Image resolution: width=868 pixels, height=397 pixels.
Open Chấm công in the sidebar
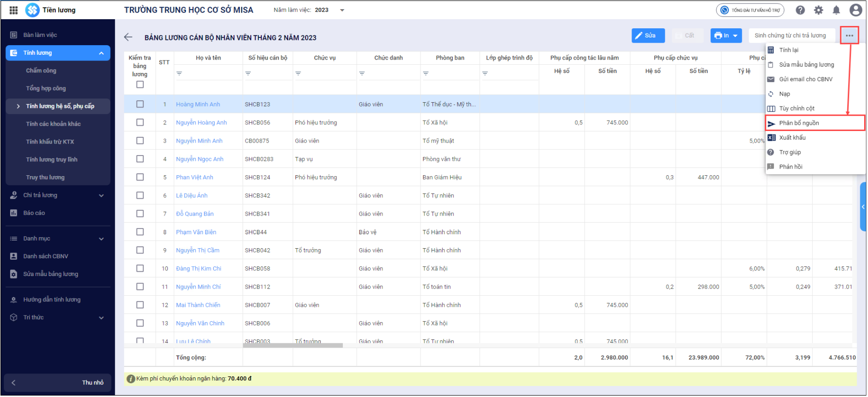click(41, 71)
